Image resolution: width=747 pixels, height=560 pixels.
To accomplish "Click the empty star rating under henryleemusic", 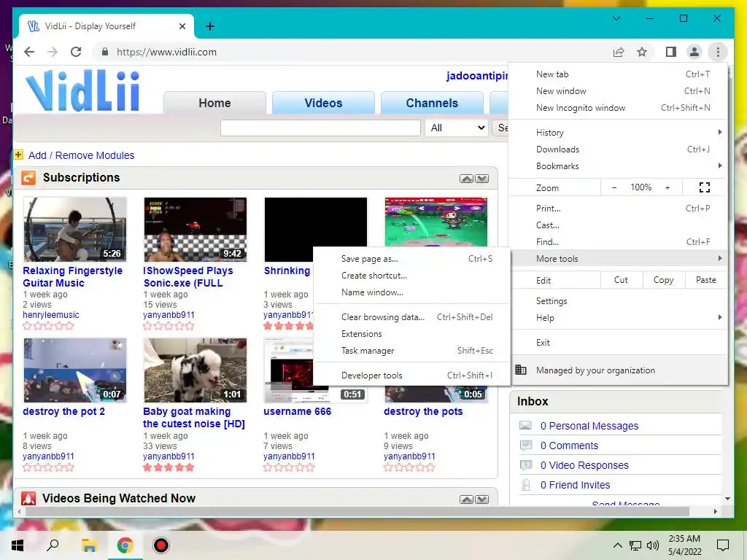I will click(48, 326).
